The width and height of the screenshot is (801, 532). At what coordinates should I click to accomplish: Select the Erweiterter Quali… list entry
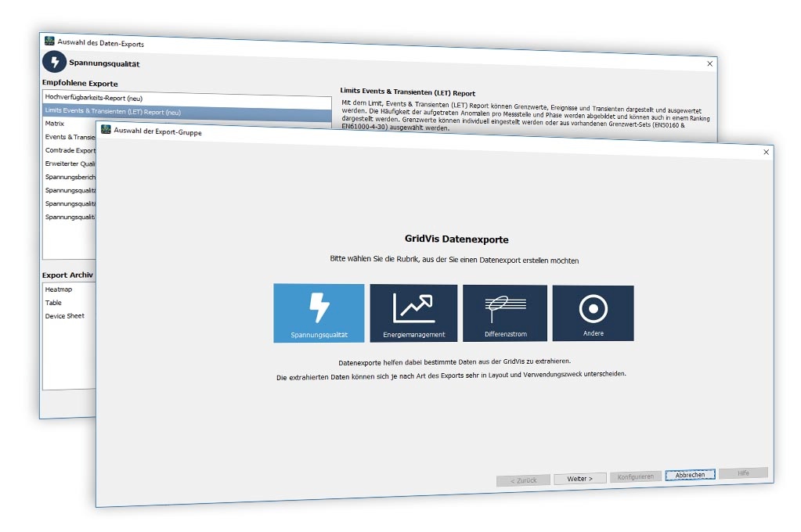point(70,164)
